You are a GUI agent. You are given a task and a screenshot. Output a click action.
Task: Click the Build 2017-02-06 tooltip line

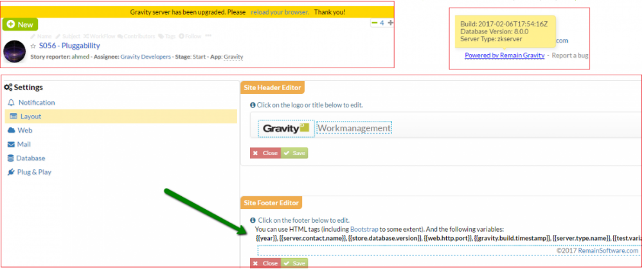click(504, 24)
